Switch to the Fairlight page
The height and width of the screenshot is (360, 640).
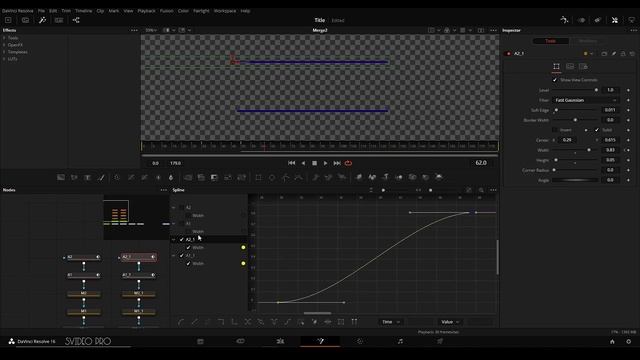point(400,341)
